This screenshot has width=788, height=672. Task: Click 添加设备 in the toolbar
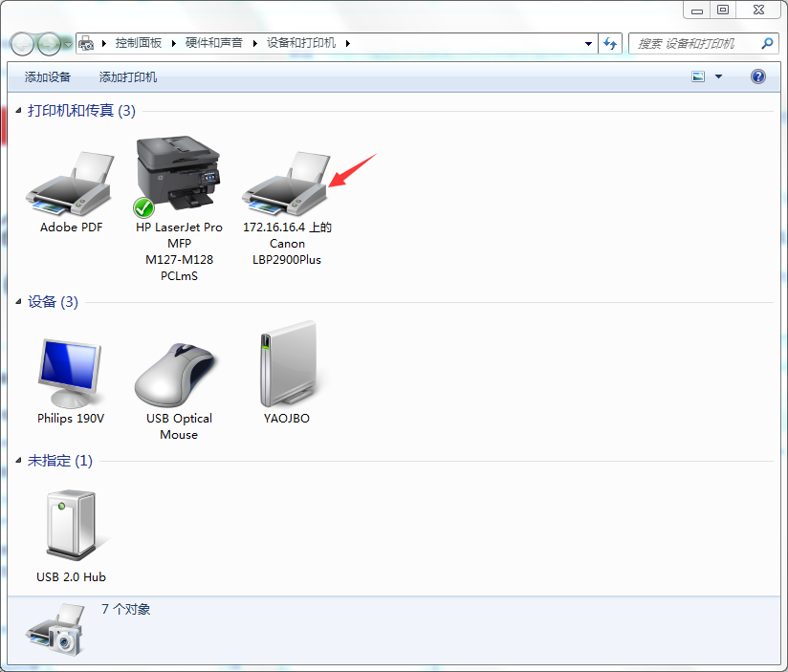(48, 76)
